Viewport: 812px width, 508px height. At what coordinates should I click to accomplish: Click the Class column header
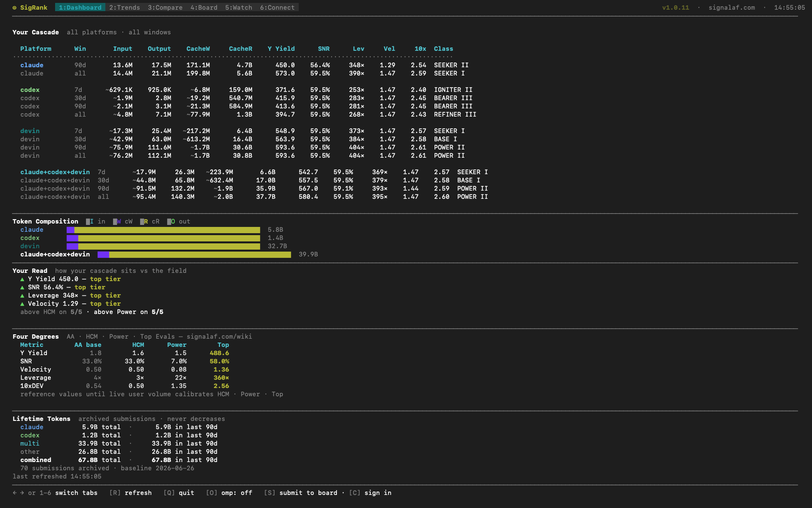pyautogui.click(x=444, y=49)
